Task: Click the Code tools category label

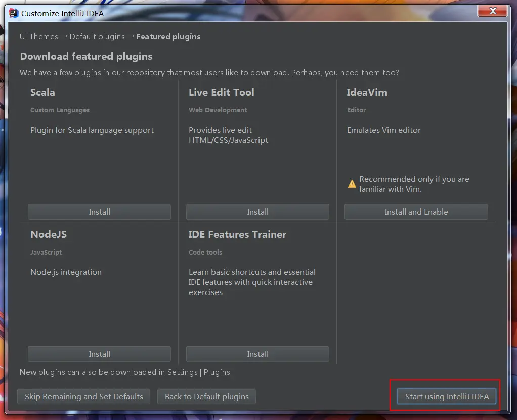Action: (205, 252)
